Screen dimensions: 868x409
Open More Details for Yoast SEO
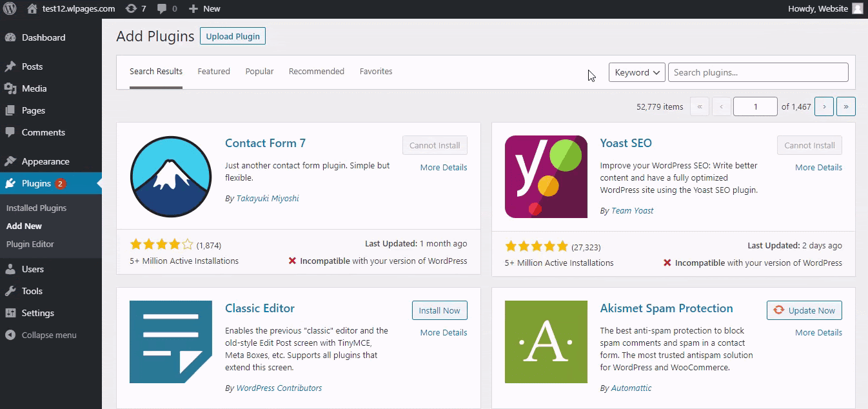[x=818, y=167]
